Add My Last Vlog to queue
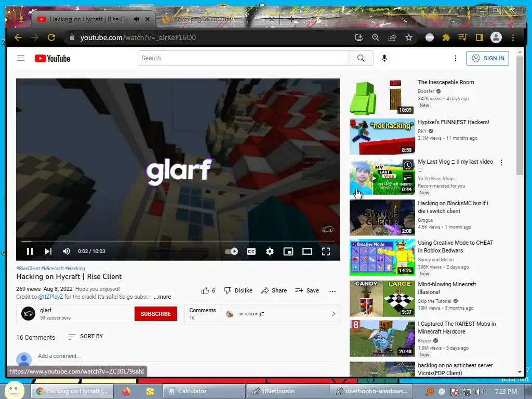Viewport: 532px width, 399px height. pos(408,178)
